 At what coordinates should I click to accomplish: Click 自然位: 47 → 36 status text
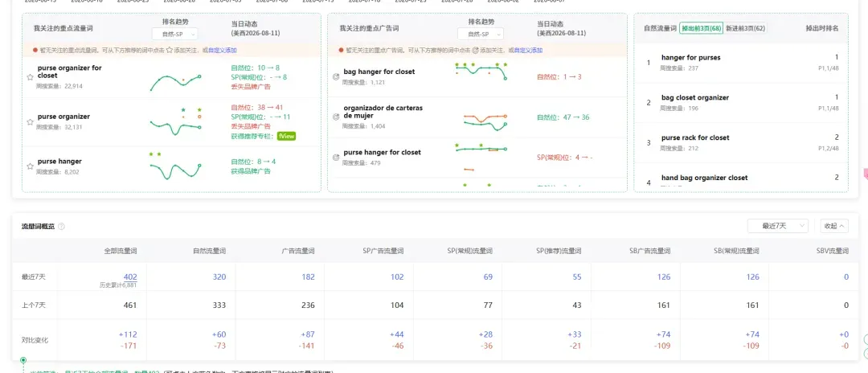[x=563, y=117]
